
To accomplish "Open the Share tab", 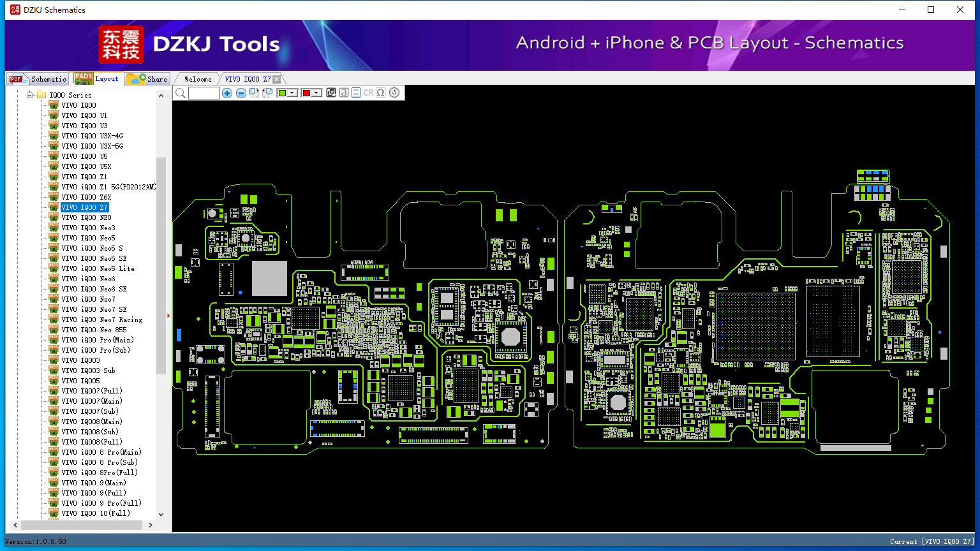I will 147,79.
